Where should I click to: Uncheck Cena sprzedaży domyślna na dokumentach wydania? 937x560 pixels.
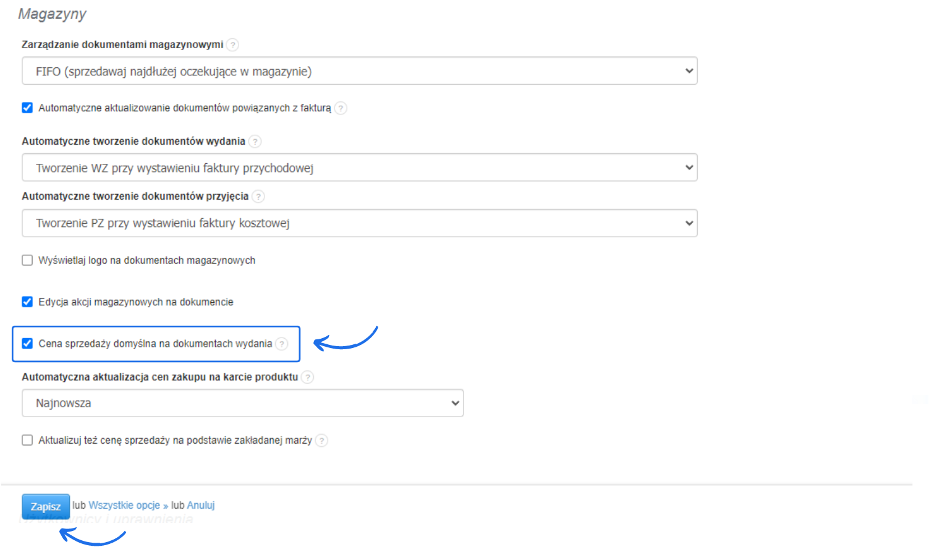(x=27, y=344)
